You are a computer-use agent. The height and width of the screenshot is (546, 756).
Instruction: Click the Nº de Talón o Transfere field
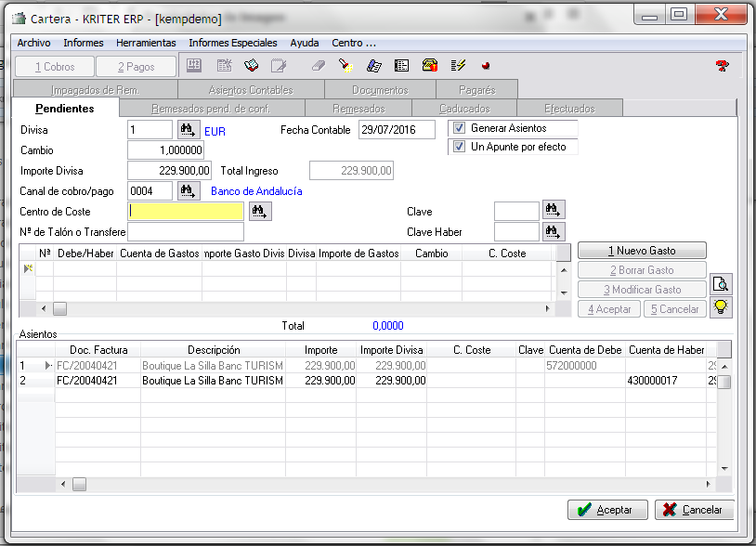pyautogui.click(x=186, y=232)
